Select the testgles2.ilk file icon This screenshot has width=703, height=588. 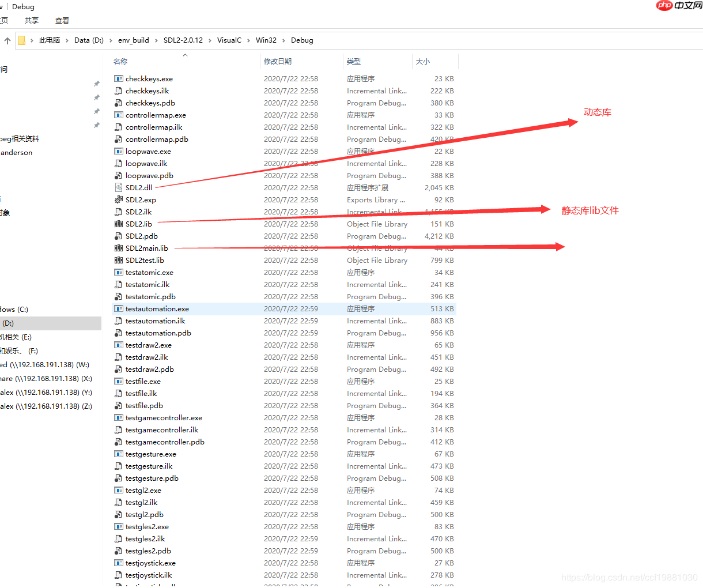[x=118, y=539]
